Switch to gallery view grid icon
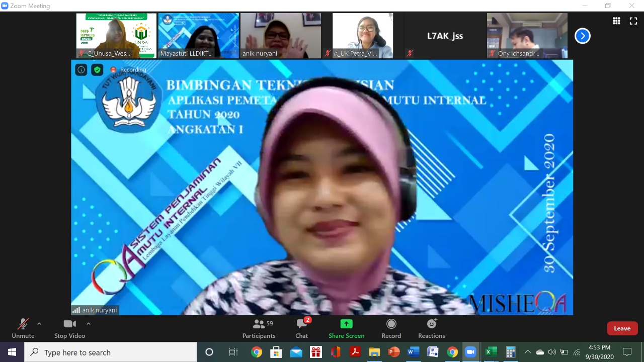This screenshot has height=362, width=644. pyautogui.click(x=616, y=21)
